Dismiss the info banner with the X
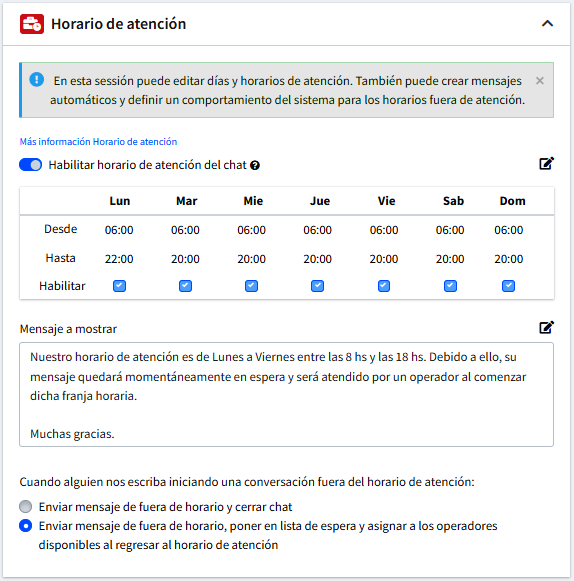 click(x=540, y=81)
